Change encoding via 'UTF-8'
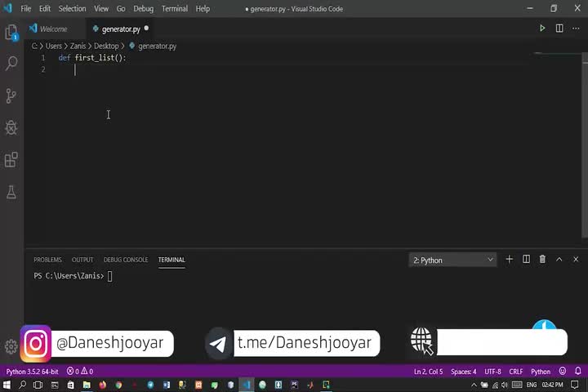This screenshot has width=588, height=392. click(x=492, y=372)
